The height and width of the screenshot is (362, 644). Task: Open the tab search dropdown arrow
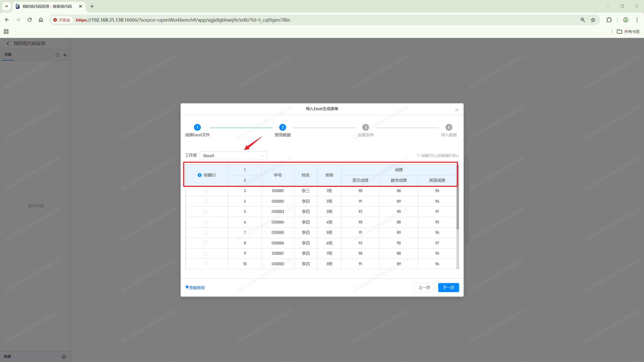click(7, 6)
